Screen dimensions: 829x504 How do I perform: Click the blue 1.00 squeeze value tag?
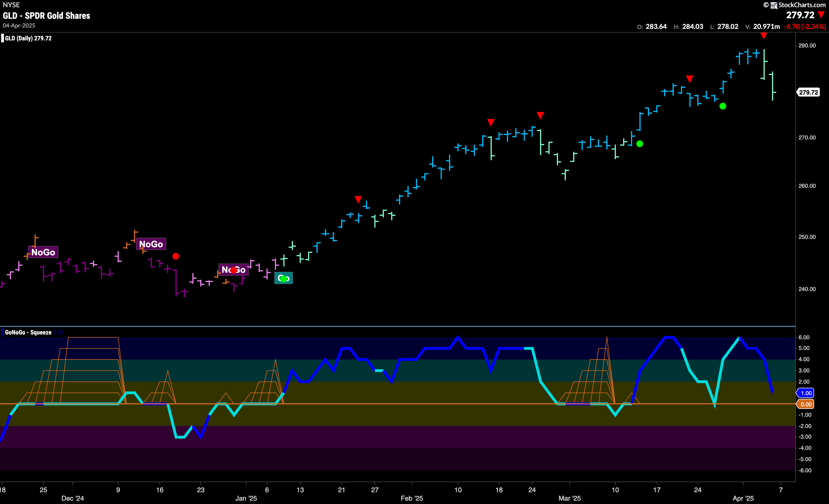805,393
